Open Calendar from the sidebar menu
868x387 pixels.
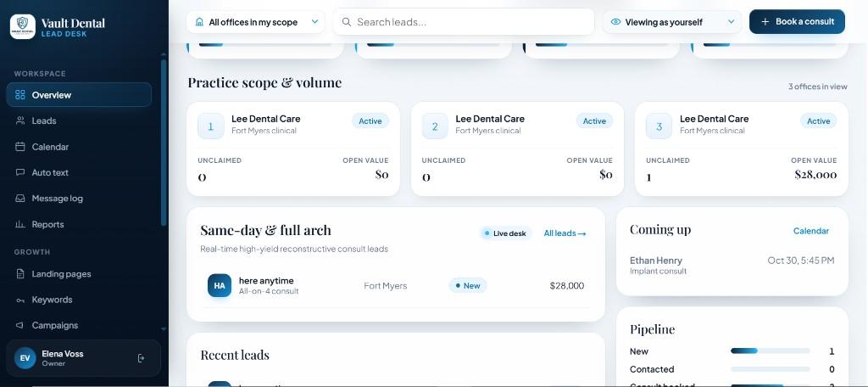[79, 146]
